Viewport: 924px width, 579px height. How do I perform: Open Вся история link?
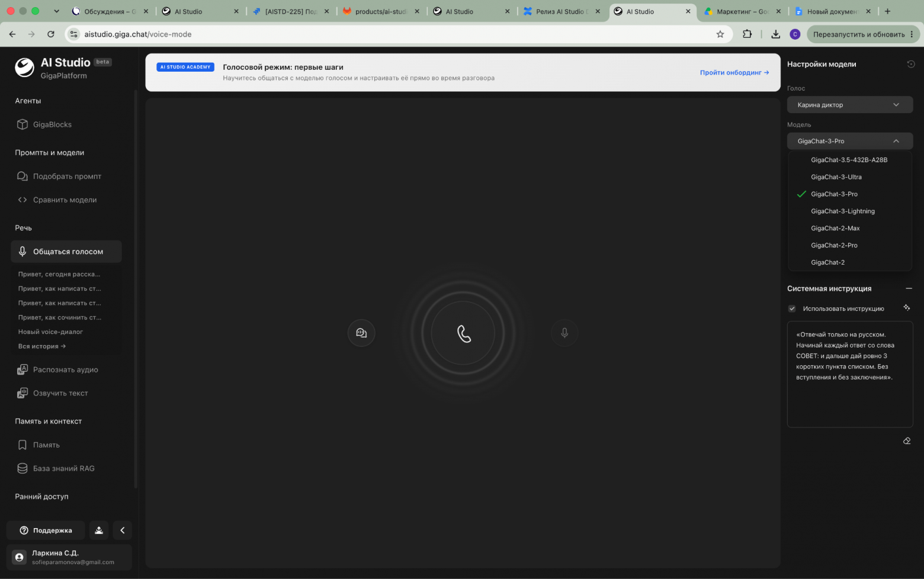pos(42,346)
